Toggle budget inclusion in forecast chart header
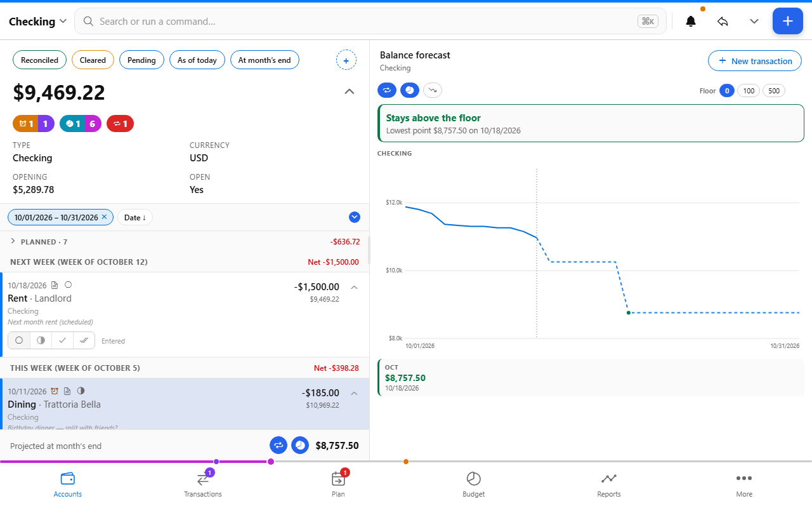This screenshot has height=508, width=812. (410, 90)
